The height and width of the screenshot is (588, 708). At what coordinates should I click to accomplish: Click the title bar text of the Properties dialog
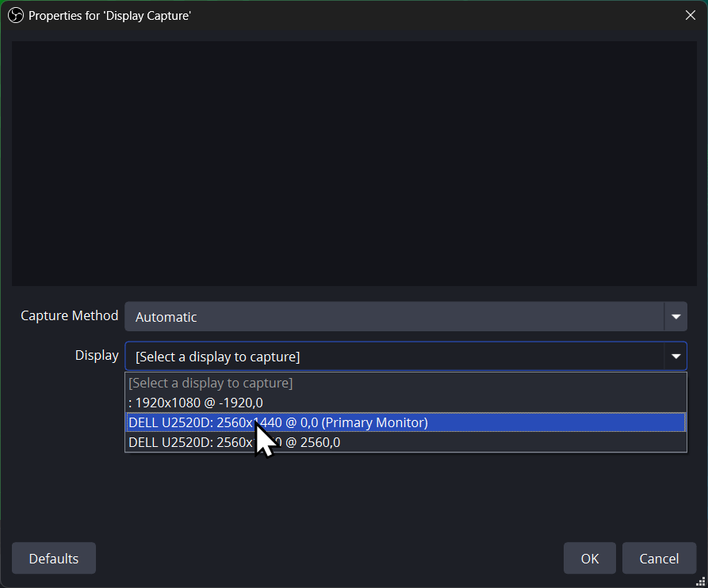pyautogui.click(x=109, y=15)
